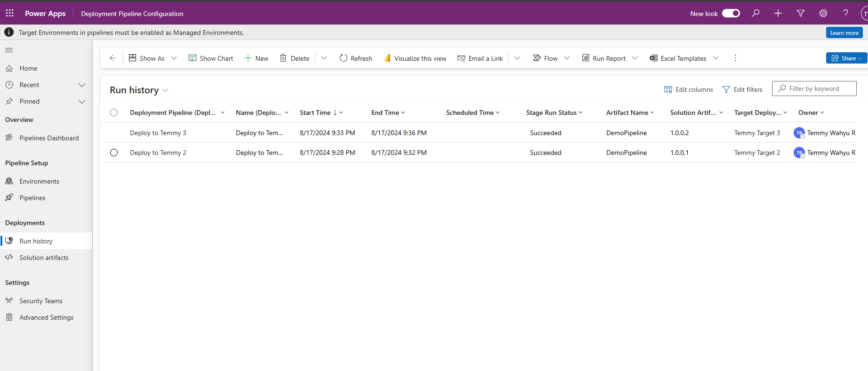Open the Power Apps app launcher grid
This screenshot has width=868, height=371.
(x=9, y=13)
